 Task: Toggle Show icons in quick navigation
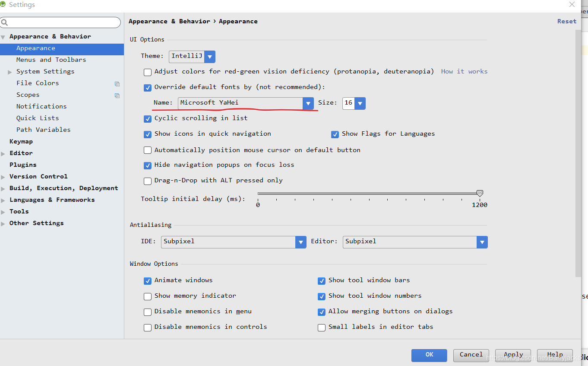148,134
